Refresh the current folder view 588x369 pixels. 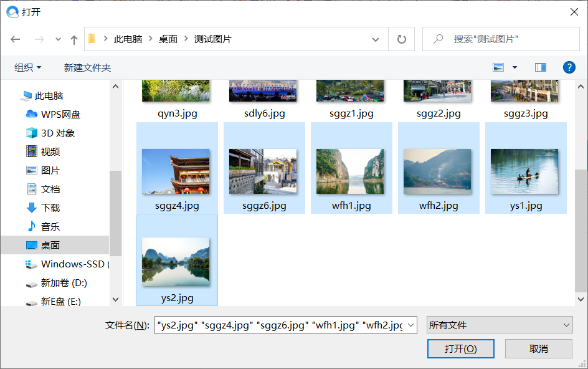402,39
